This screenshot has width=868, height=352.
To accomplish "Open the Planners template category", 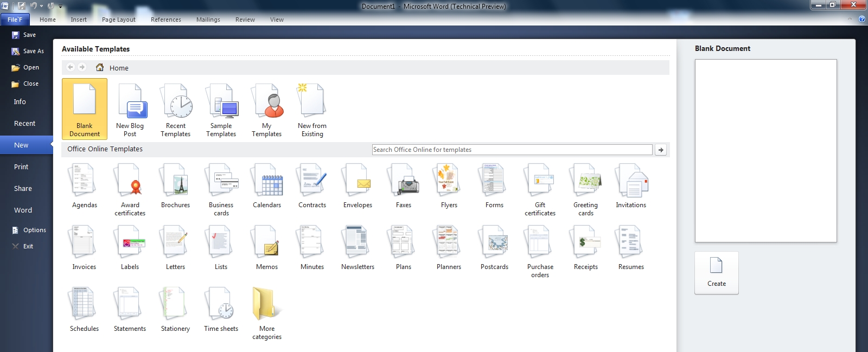I will (449, 248).
